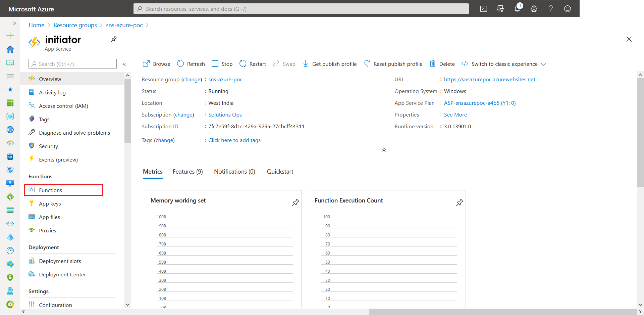Open Proxies menu item

(72, 230)
